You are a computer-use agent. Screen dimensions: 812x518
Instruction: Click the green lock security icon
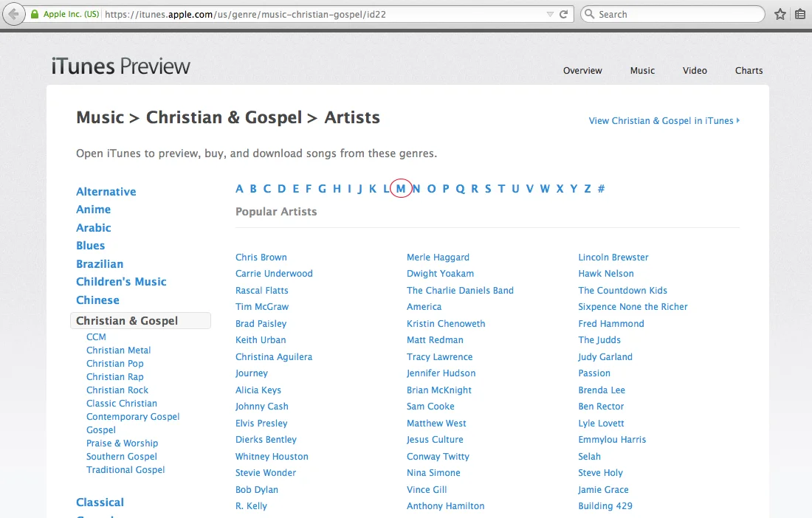click(35, 15)
